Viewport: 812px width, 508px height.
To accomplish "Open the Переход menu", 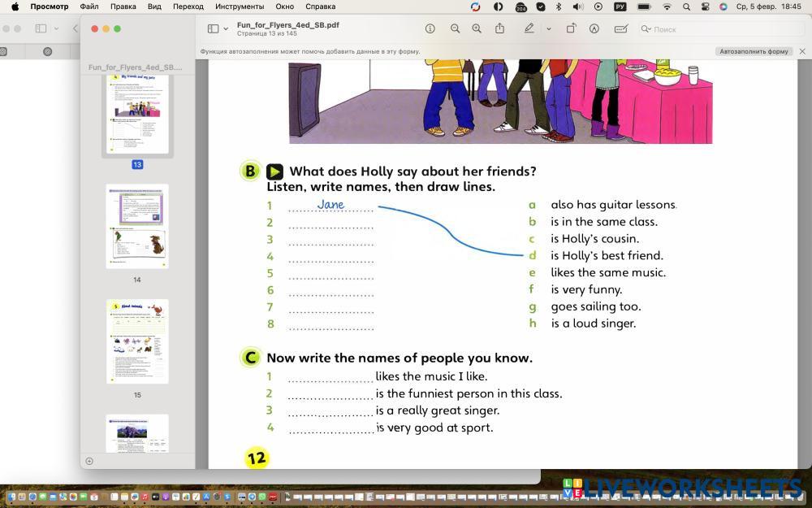I will click(x=188, y=7).
